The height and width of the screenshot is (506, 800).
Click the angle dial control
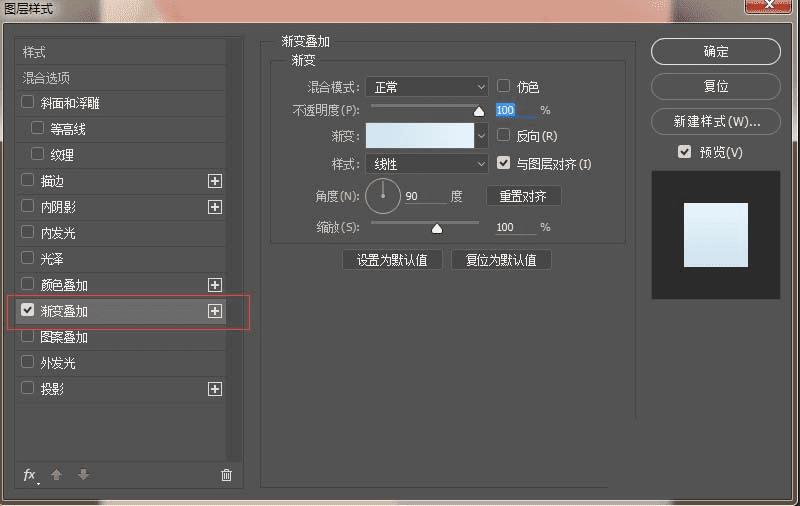[383, 196]
